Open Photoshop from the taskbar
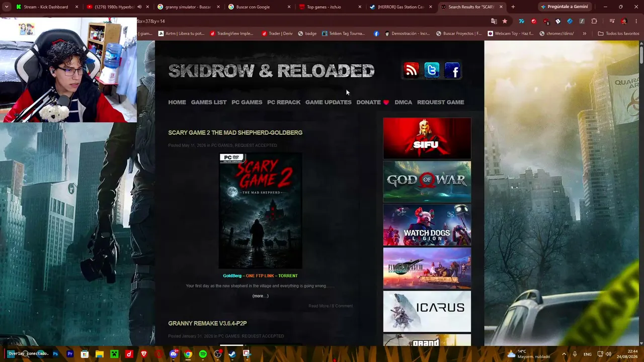Screen dimensions: 644x362 (55, 354)
